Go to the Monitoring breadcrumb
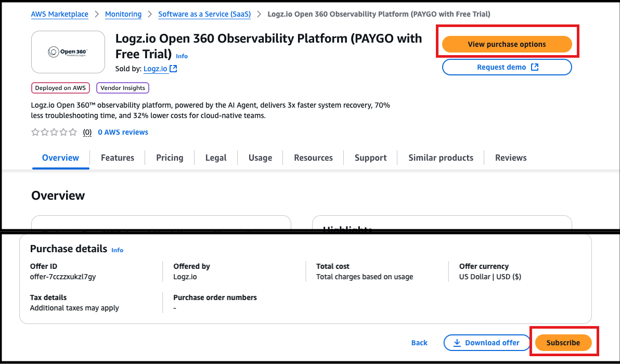This screenshot has width=620, height=364. tap(123, 14)
